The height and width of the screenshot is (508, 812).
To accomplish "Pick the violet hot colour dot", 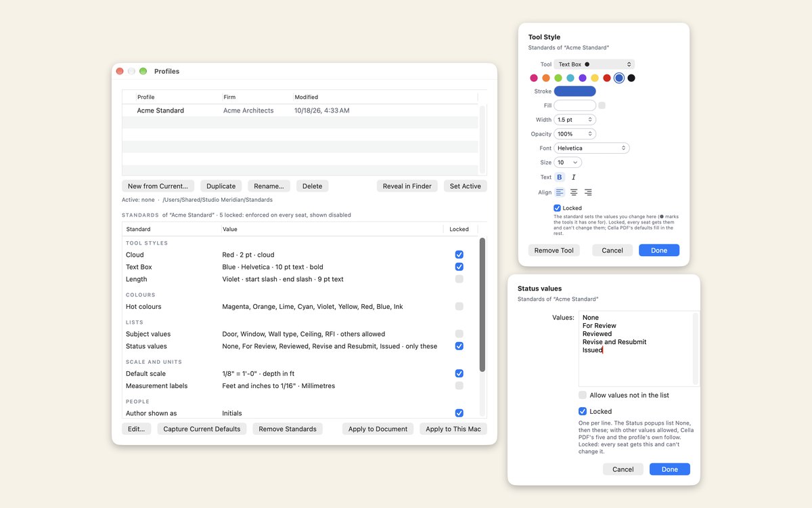I will coord(583,78).
